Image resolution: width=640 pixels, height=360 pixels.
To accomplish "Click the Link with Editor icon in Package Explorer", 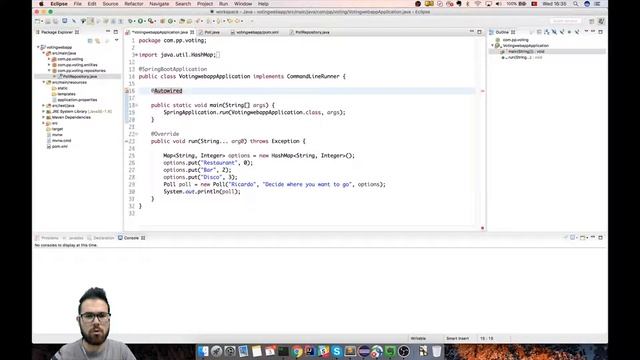I will pos(98,40).
